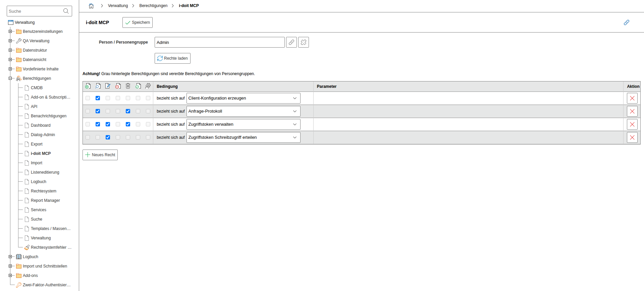Open Berechtigungen in the breadcrumb
Image resolution: width=644 pixels, height=291 pixels.
tap(153, 6)
